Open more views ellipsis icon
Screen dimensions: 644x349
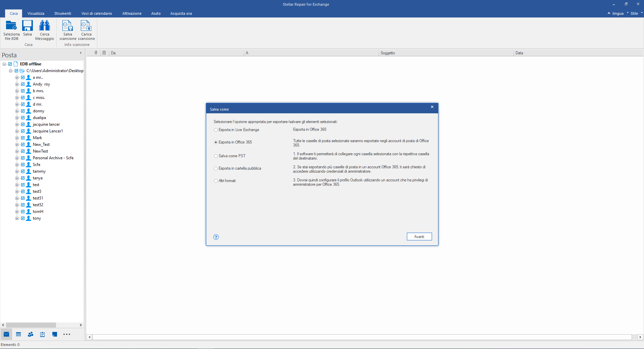pos(67,334)
